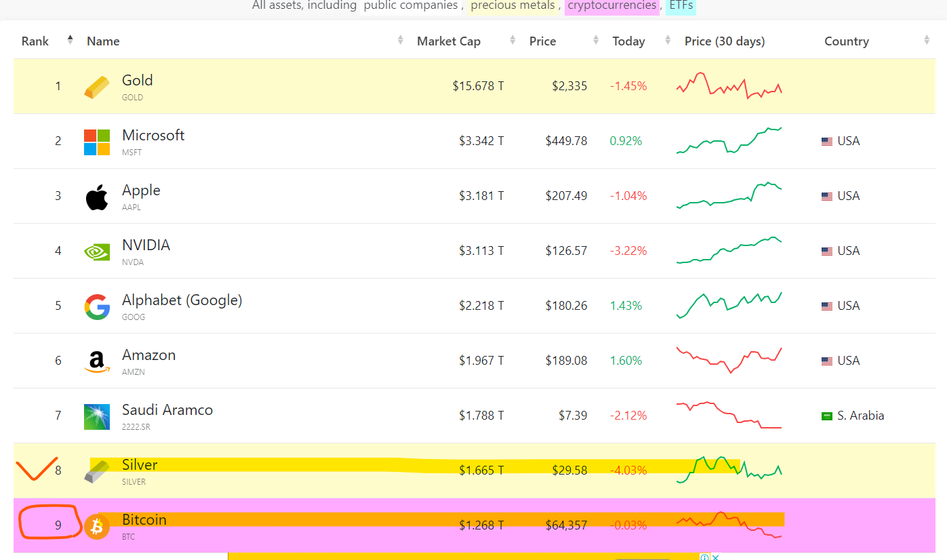The width and height of the screenshot is (947, 560).
Task: Click the USA flag in the Apple row
Action: 827,197
